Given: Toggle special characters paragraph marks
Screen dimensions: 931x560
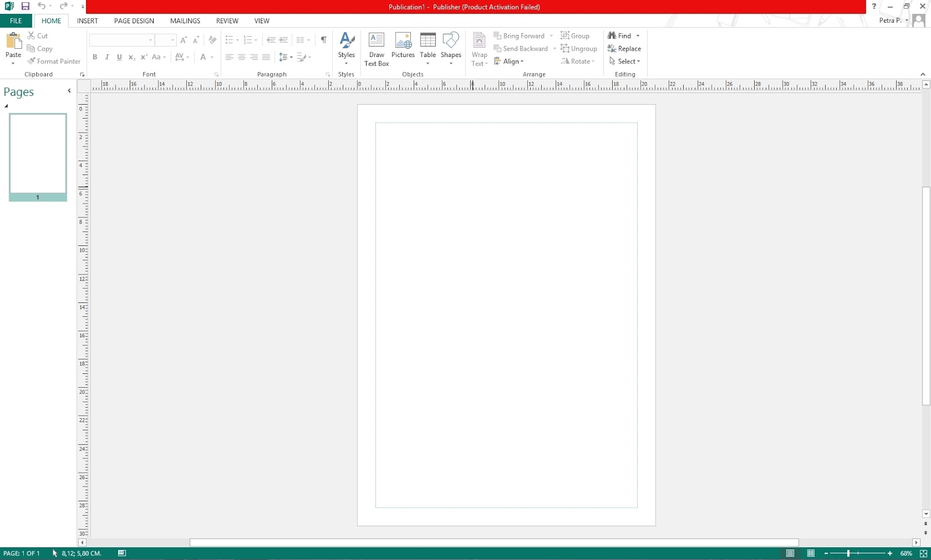Looking at the screenshot, I should [x=324, y=40].
